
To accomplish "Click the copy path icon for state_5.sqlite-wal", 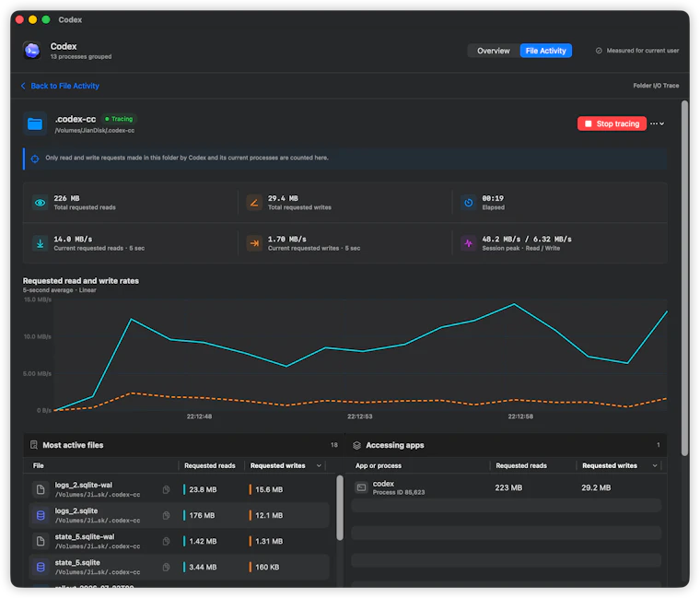I will tap(166, 541).
